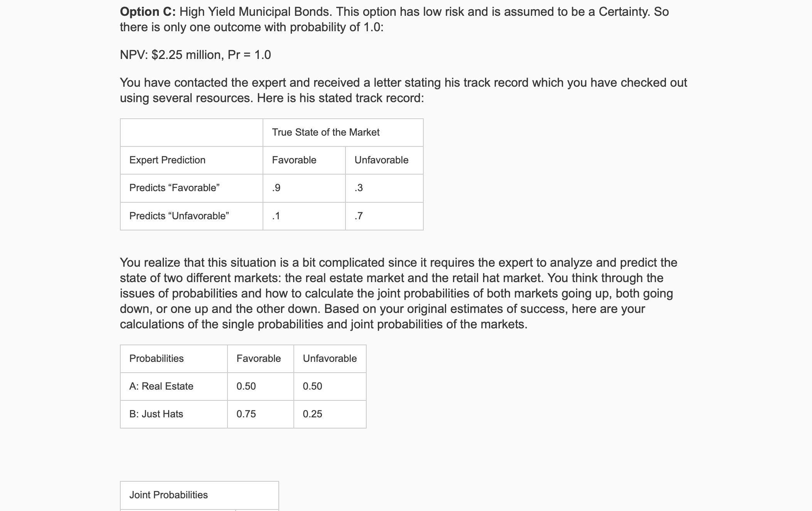This screenshot has height=511, width=812.
Task: Click the .7 cell in expert table
Action: point(384,216)
